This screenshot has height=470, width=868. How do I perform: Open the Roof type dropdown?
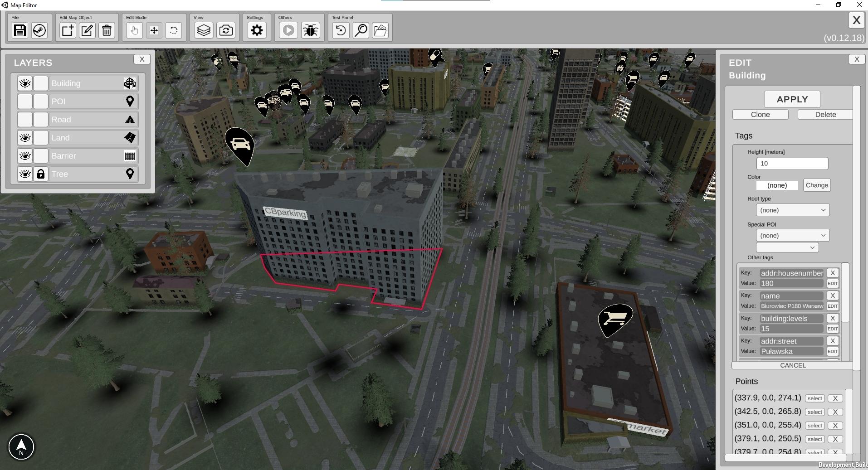point(792,210)
